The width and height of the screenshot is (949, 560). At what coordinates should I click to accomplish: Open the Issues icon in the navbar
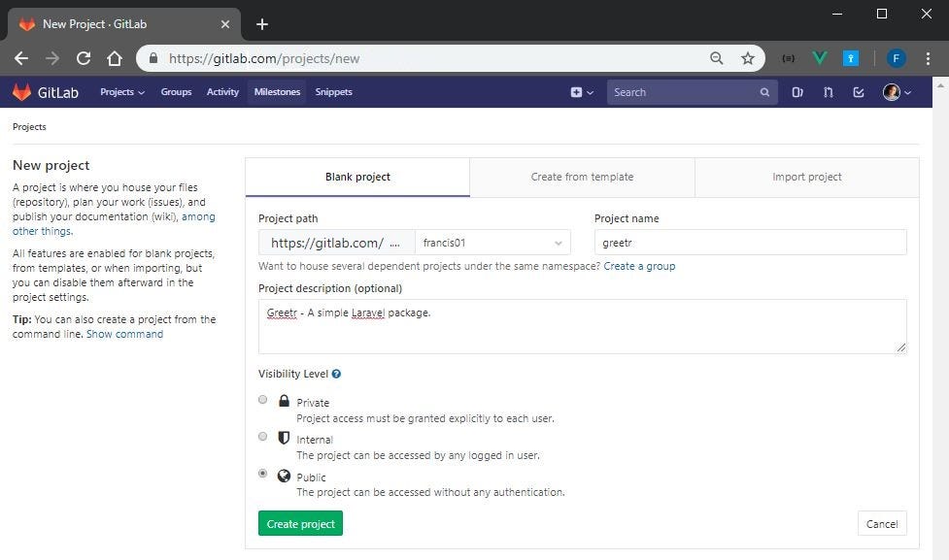click(x=797, y=92)
